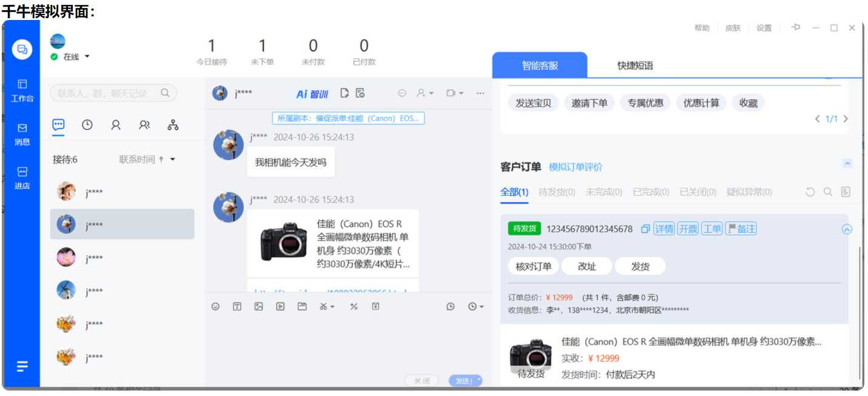Click the 发货 button
The width and height of the screenshot is (868, 396).
[x=640, y=266]
